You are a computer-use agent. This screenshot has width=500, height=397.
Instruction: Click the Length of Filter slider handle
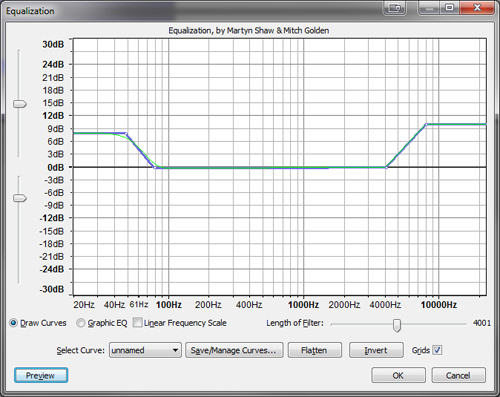(x=397, y=325)
